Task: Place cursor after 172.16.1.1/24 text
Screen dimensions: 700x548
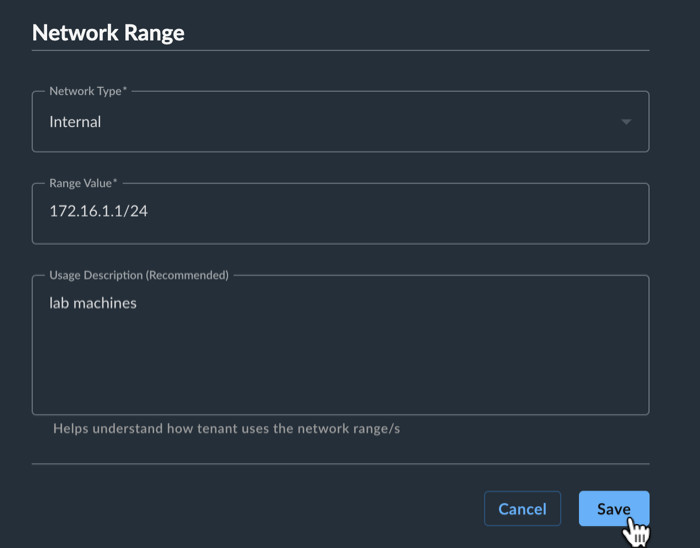Action: coord(148,211)
